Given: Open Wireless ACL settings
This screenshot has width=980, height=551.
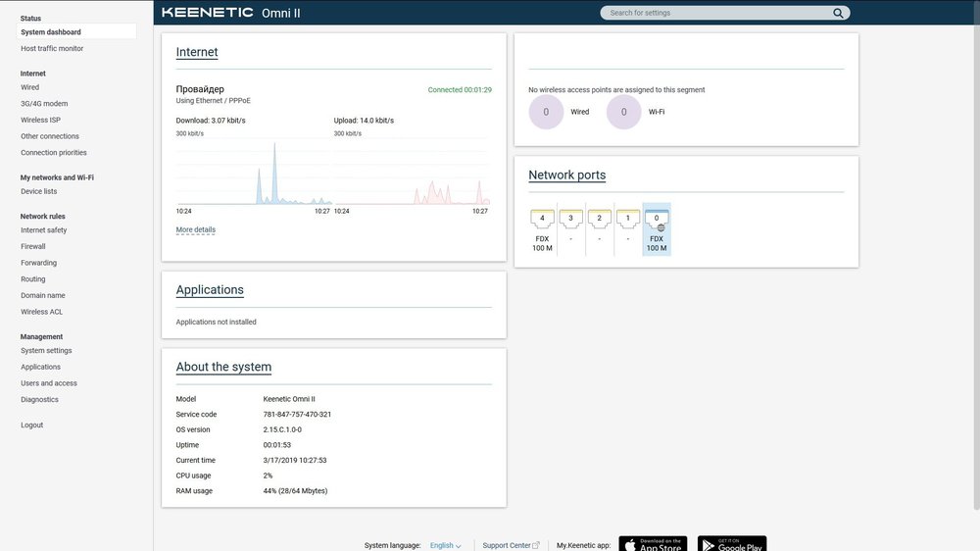Looking at the screenshot, I should coord(42,312).
